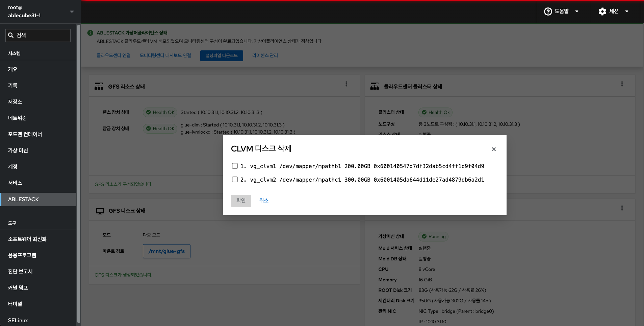The width and height of the screenshot is (644, 326).
Task: Click the GFS disk status icon
Action: pos(99,211)
